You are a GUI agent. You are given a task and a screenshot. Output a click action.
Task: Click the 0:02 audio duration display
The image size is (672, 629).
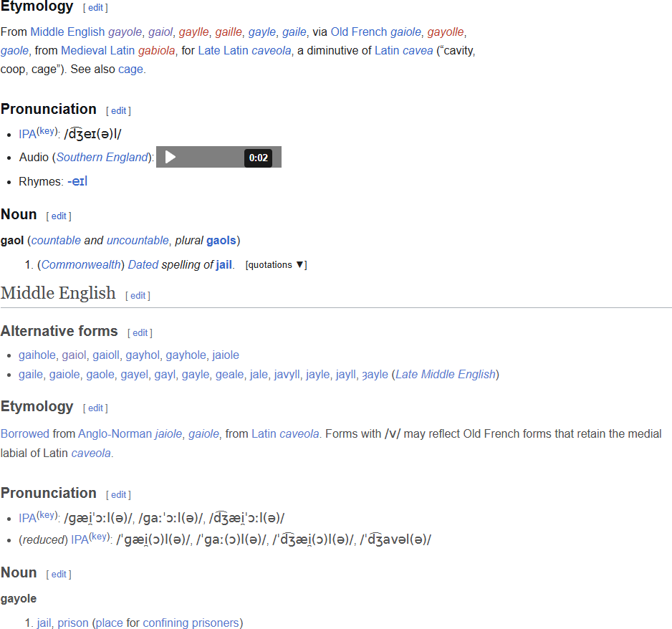coord(259,158)
